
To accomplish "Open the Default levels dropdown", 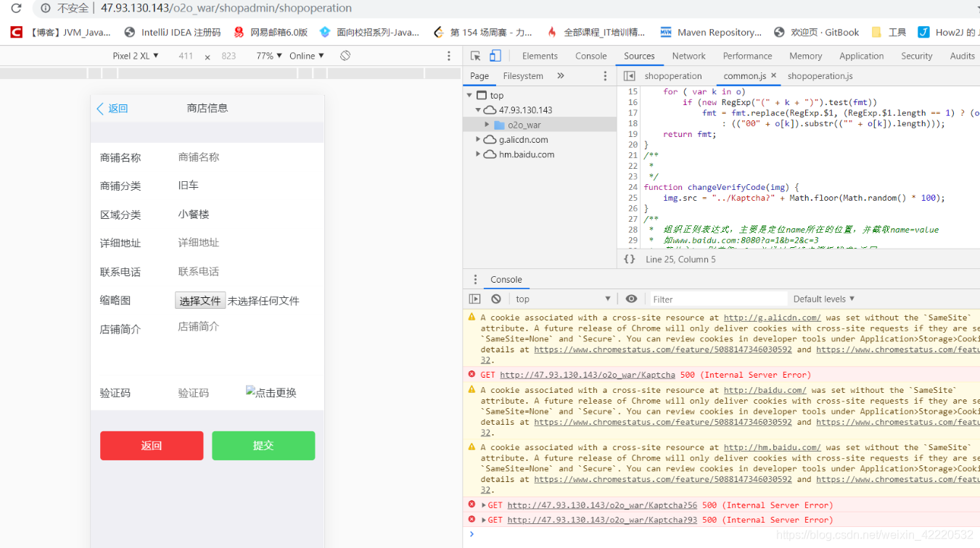I will tap(823, 299).
